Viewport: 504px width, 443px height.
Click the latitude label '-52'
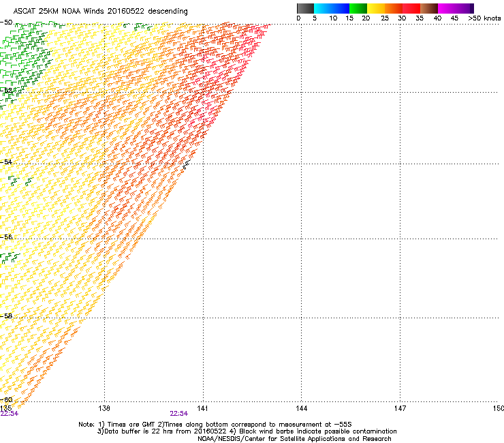[6, 91]
